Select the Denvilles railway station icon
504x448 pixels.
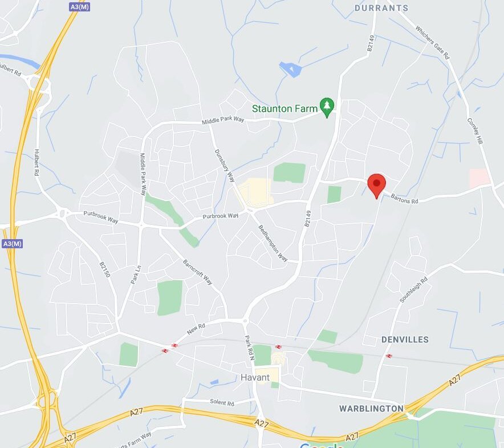389,356
